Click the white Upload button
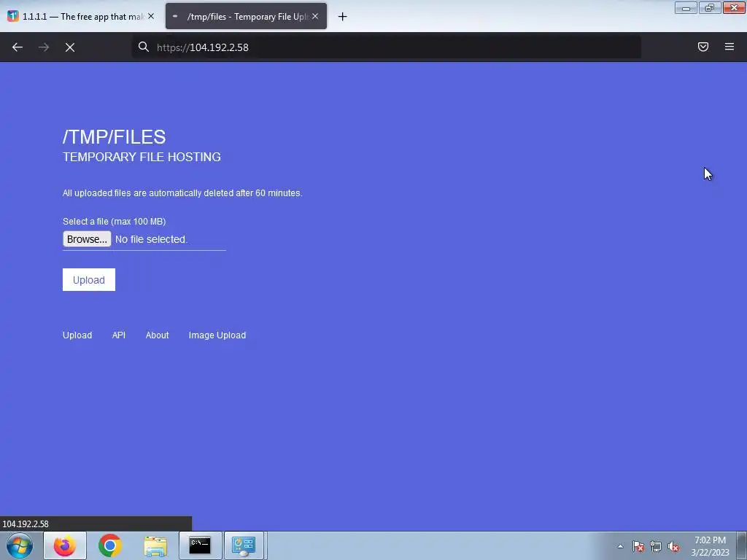The image size is (747, 560). point(89,280)
